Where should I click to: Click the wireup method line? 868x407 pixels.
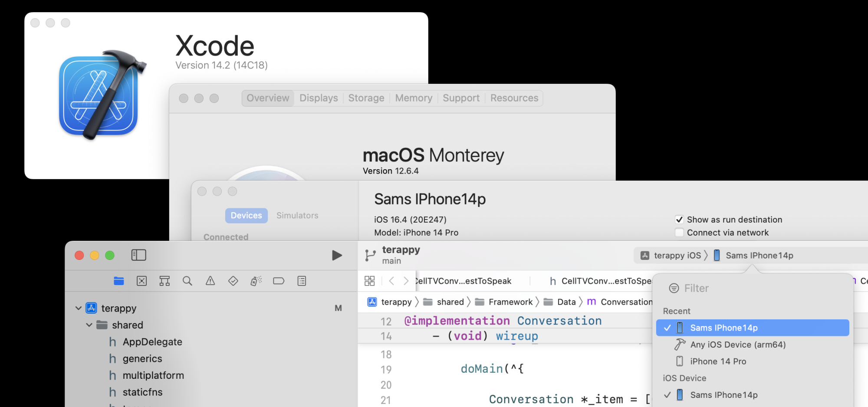(485, 336)
